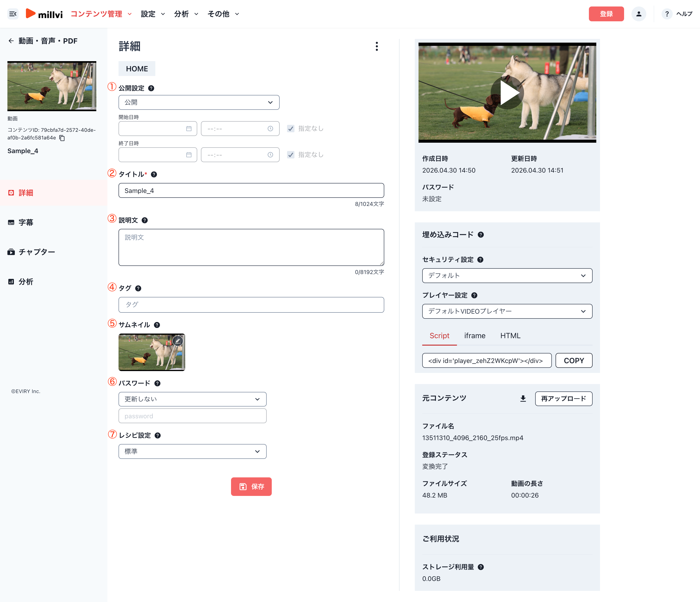Viewport: 700px width, 602px height.
Task: Switch to the iframe embed tab
Action: point(475,336)
